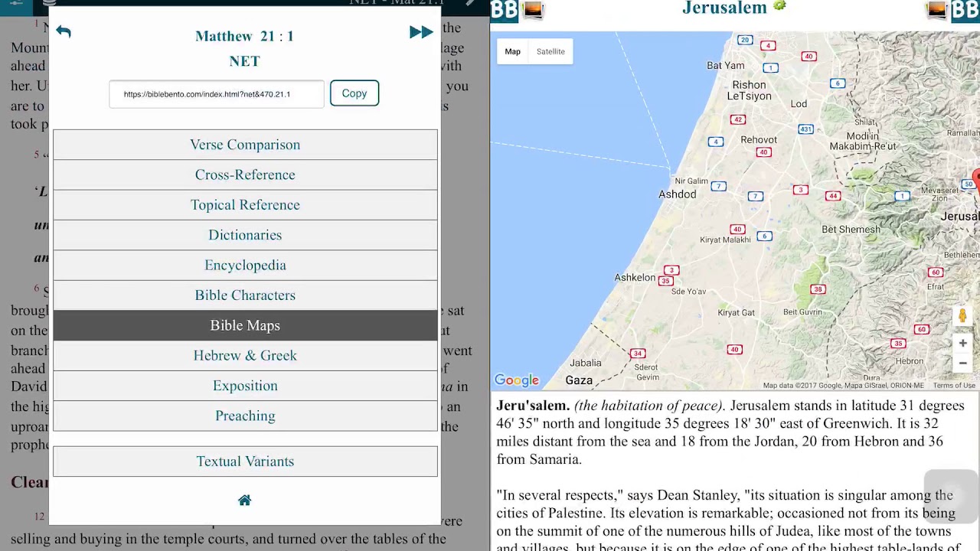Click the Google logo on the map
The image size is (980, 551).
tap(517, 380)
